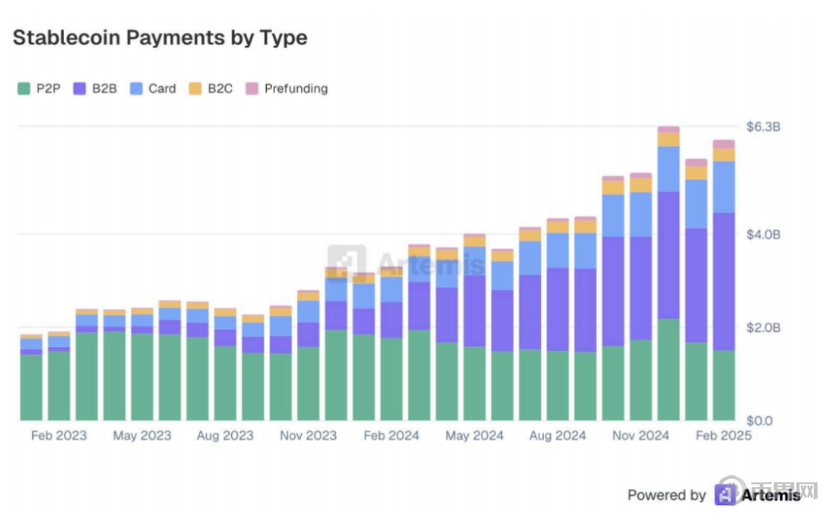Click the 'Powered by' text
This screenshot has height=518, width=829.
pyautogui.click(x=666, y=495)
